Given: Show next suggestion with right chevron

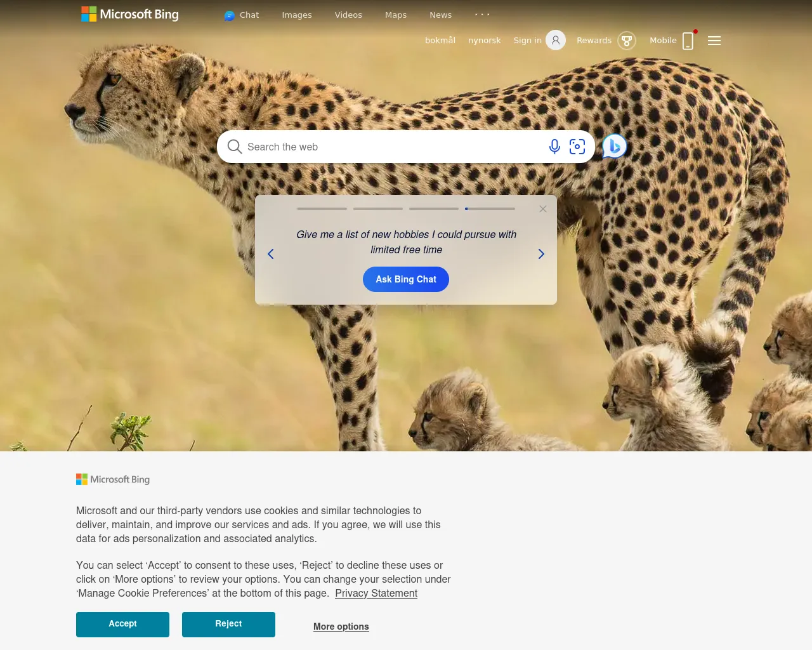Looking at the screenshot, I should [x=541, y=254].
